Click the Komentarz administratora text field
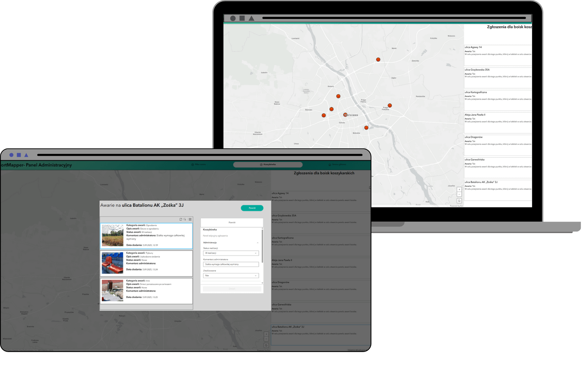 tap(231, 264)
